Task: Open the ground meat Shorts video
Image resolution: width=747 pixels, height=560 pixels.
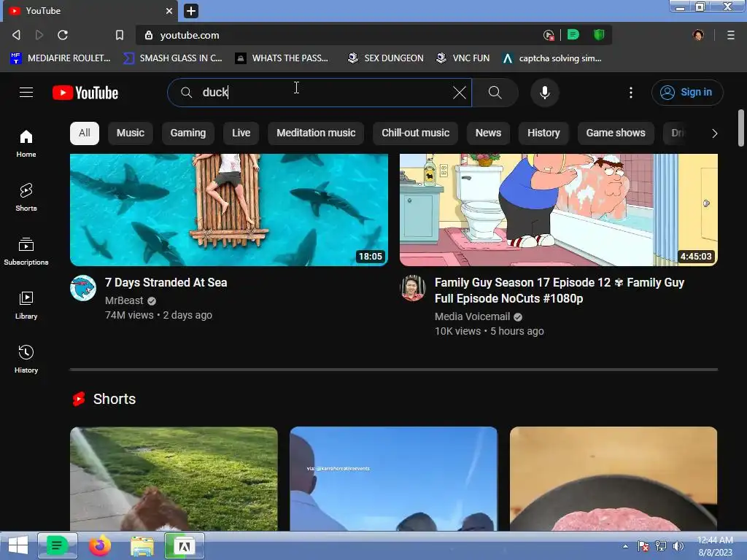Action: [614, 478]
